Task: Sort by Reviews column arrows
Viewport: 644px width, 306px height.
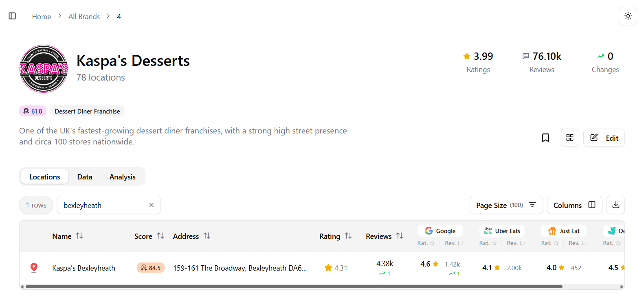Action: [400, 236]
